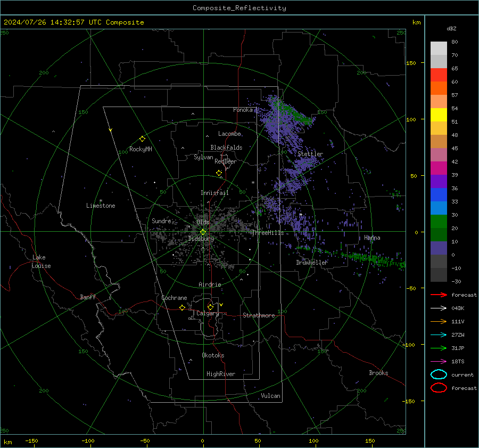
Task: Click the Hanna city label
Action: pos(373,238)
